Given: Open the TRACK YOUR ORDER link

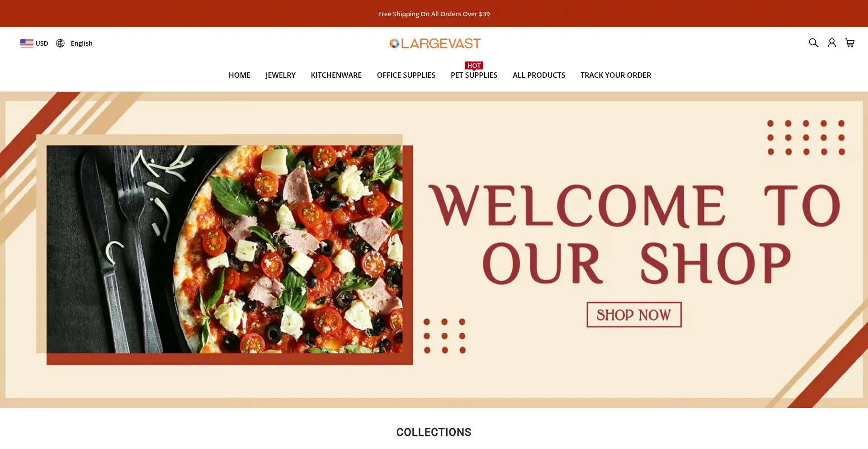Looking at the screenshot, I should 616,75.
